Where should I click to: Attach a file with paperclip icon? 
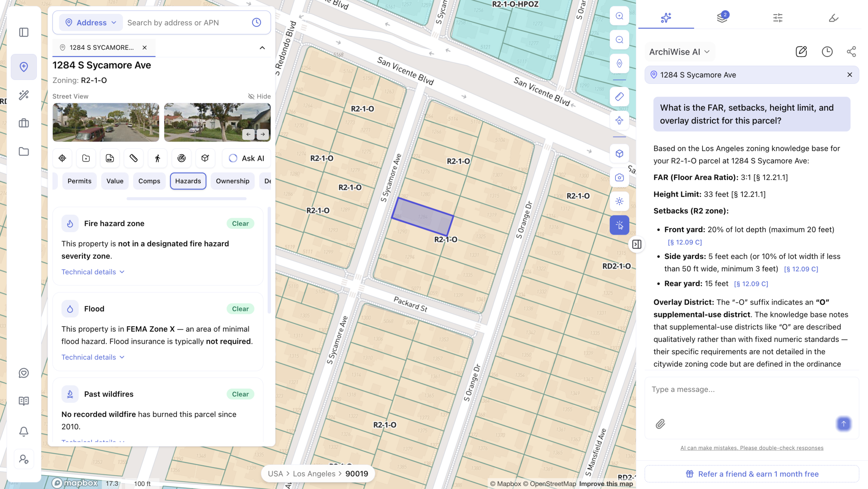[660, 424]
